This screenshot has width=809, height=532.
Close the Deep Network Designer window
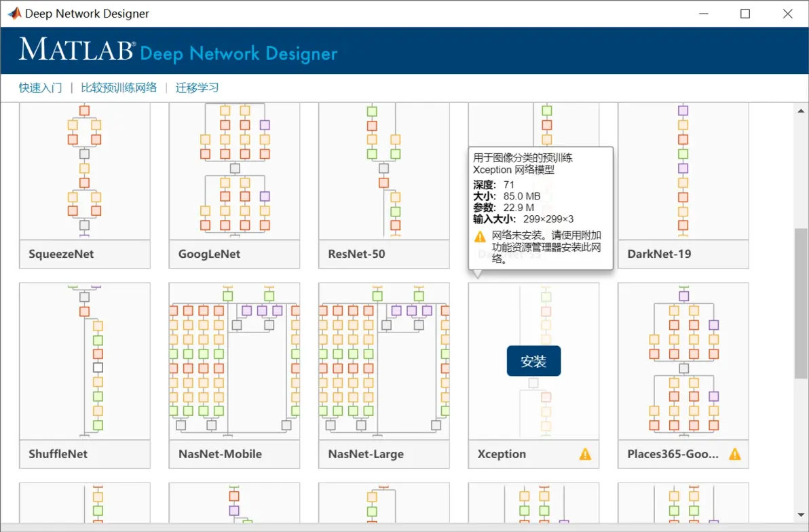[787, 14]
